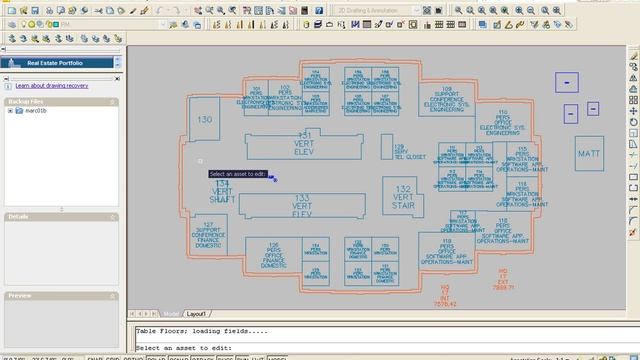Select the Explode tool in Modify toolbar
The width and height of the screenshot is (640, 360).
[x=633, y=232]
